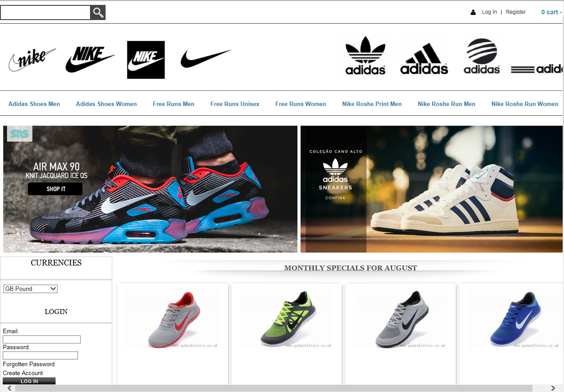This screenshot has width=564, height=392.
Task: Submit the sidebar LOG IN button
Action: [29, 381]
